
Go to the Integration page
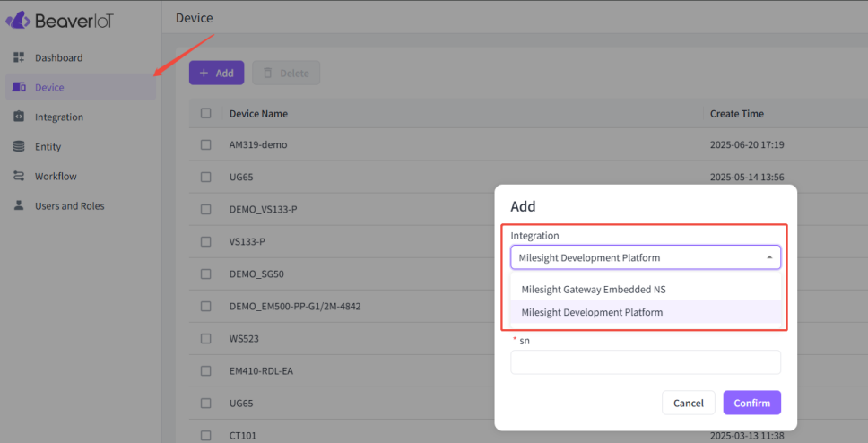tap(81, 117)
